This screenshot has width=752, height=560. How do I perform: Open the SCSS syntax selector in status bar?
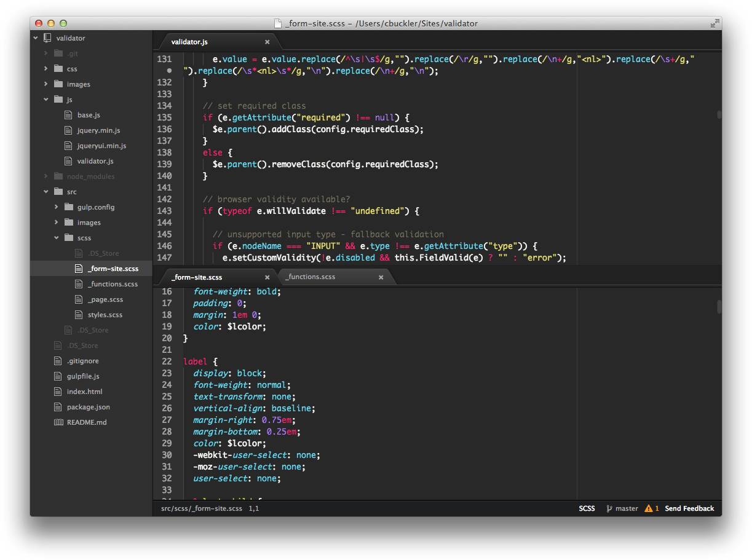pos(587,508)
